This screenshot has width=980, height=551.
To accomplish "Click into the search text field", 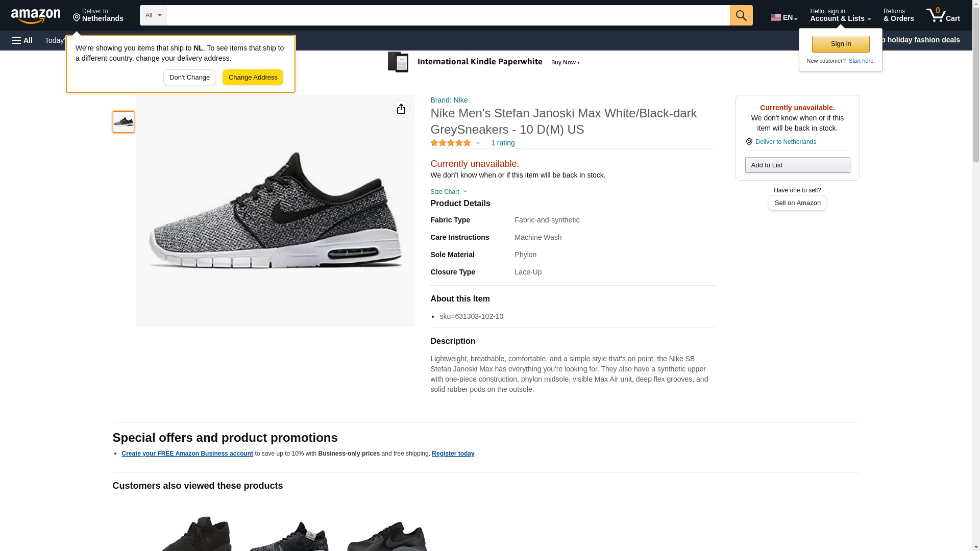I will coord(448,15).
